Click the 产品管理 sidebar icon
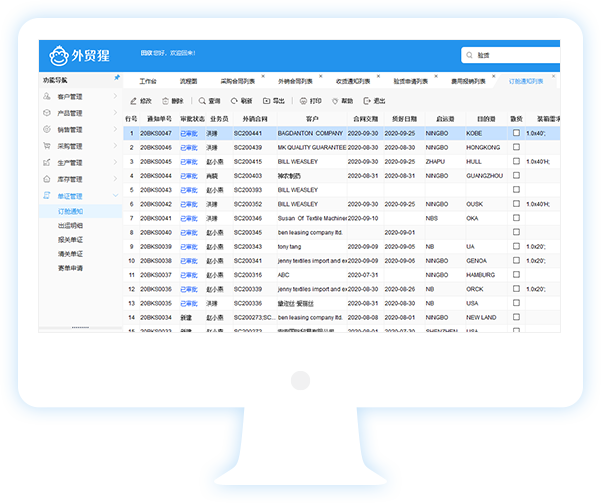Image resolution: width=601 pixels, height=503 pixels. pyautogui.click(x=47, y=112)
